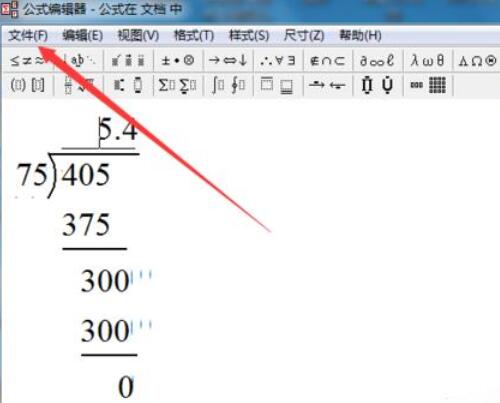The width and height of the screenshot is (500, 403).
Task: Open the 格式(T) menu
Action: click(x=194, y=35)
